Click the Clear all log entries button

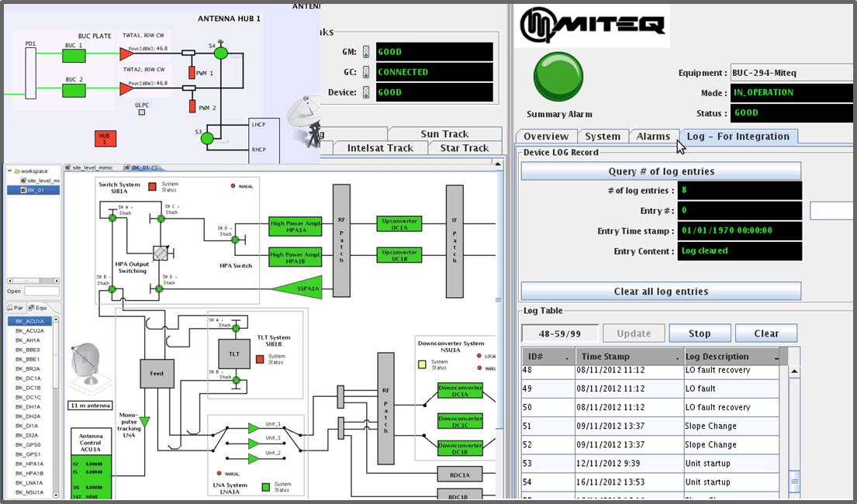pos(661,292)
